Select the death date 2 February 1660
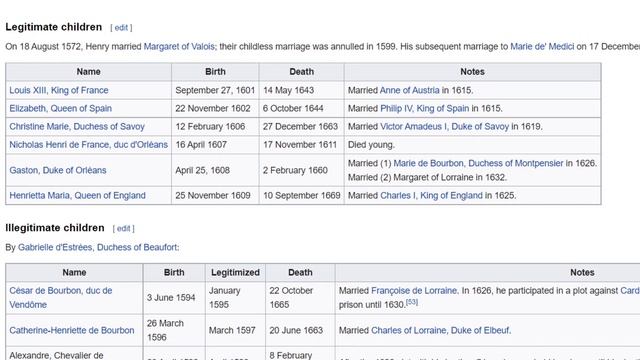Screen dimensions: 640x360 [x=295, y=170]
